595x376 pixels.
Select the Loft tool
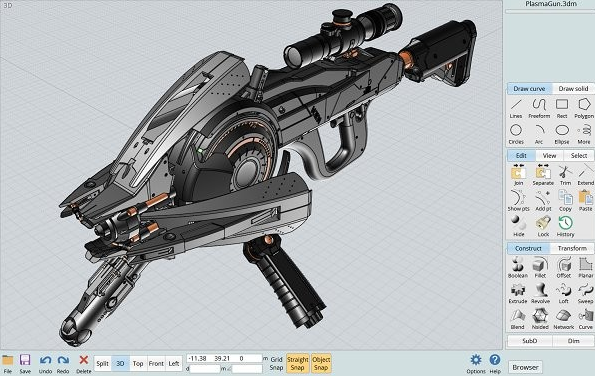pos(564,293)
